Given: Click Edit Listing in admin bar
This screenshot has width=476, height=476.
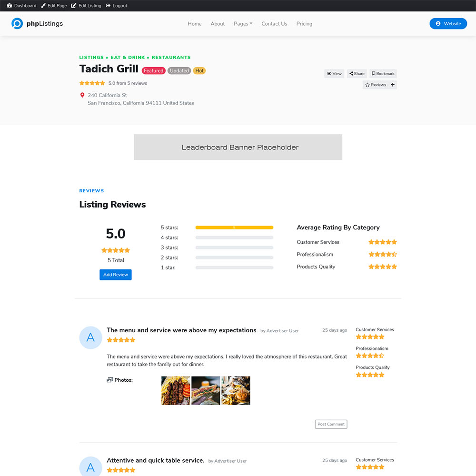Looking at the screenshot, I should [86, 5].
